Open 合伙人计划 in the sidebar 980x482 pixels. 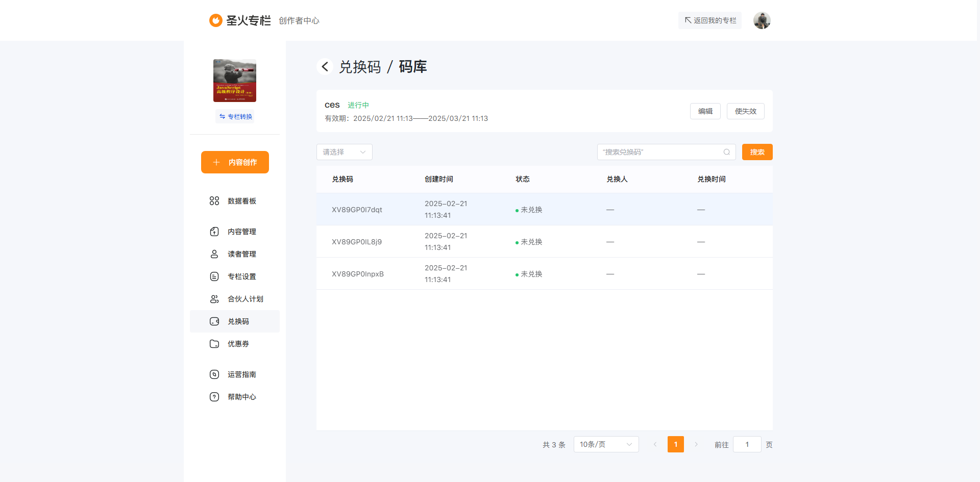[245, 299]
